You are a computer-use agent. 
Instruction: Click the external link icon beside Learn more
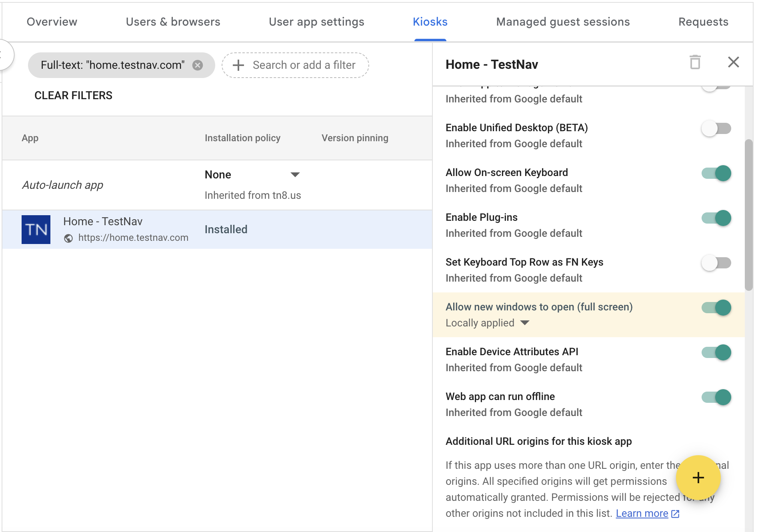point(676,513)
